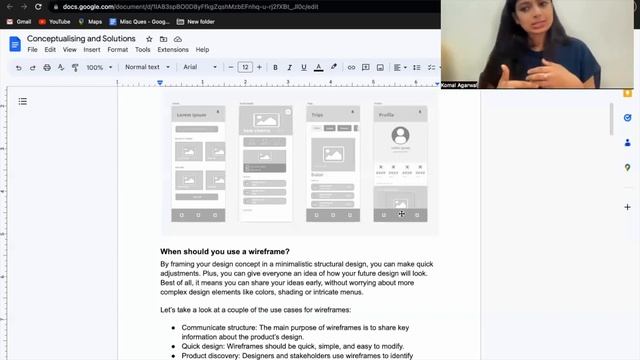Click the browser address bar URL
Viewport: 640px width, 360px height.
pyautogui.click(x=190, y=7)
